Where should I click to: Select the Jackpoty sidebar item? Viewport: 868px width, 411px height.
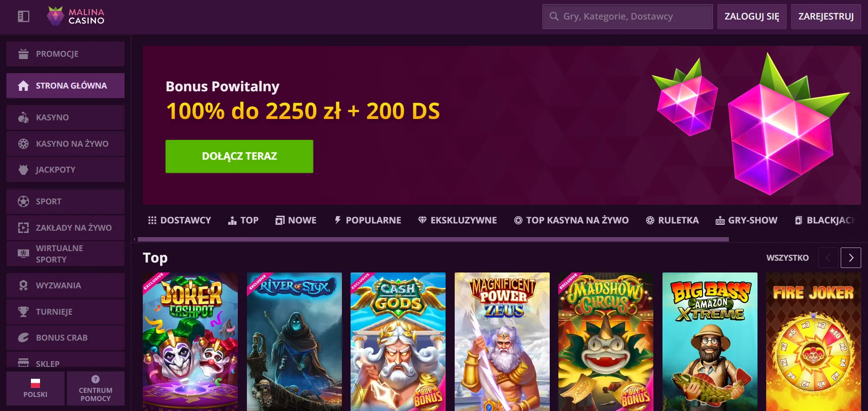[x=65, y=169]
